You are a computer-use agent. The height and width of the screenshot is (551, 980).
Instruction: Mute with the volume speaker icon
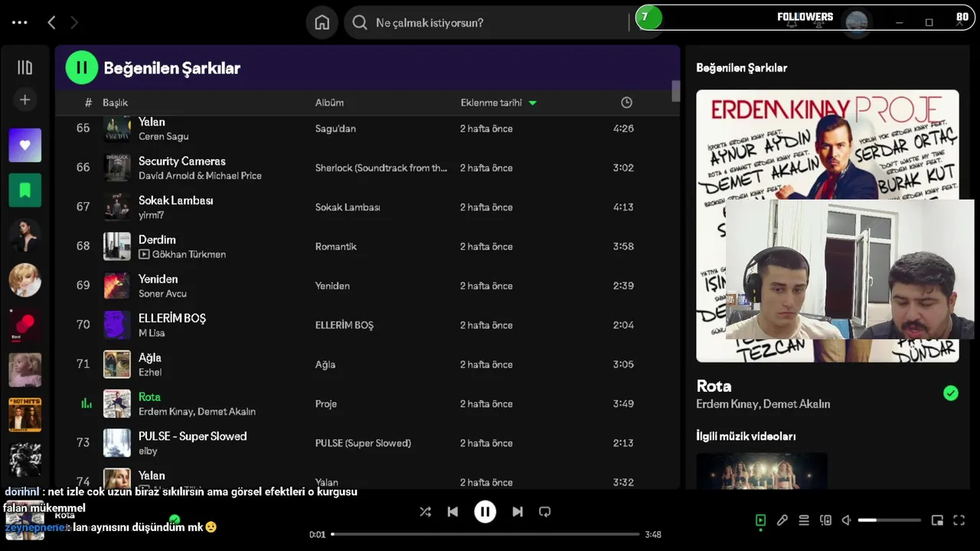coord(847,520)
